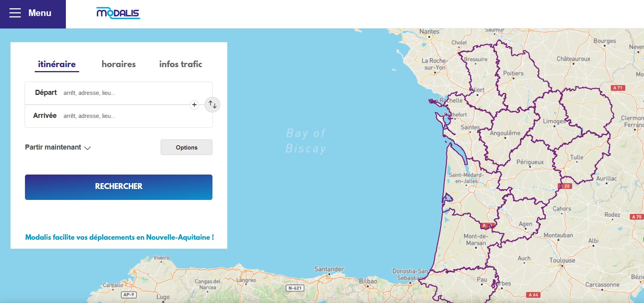This screenshot has height=303, width=644.
Task: Click the Cholet label on map
Action: point(459,43)
